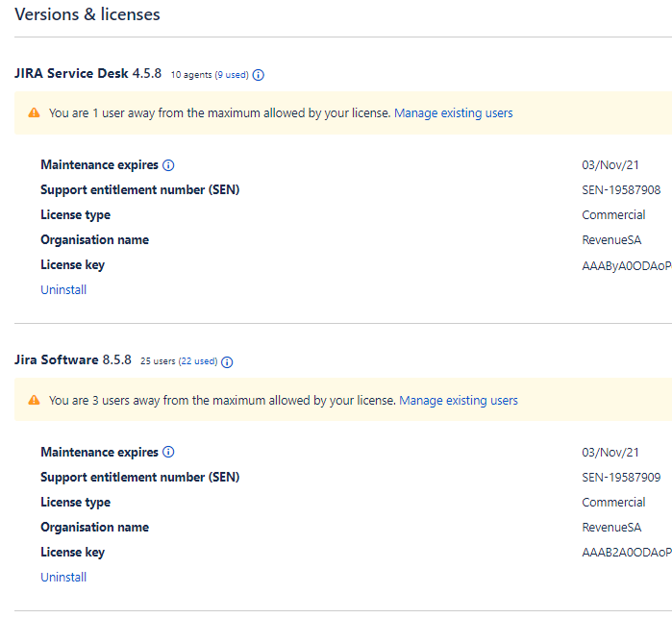Click Service Desk License key label

pos(72,265)
